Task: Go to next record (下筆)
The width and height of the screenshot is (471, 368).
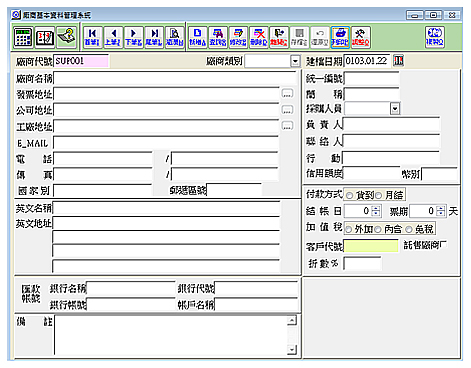Action: point(134,37)
